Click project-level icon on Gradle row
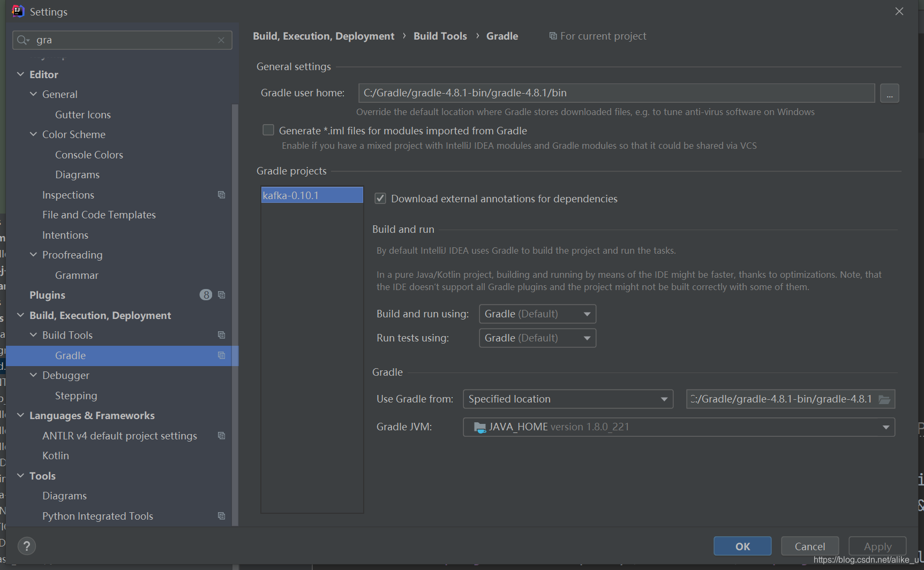Screen dimensions: 924x570 click(221, 355)
